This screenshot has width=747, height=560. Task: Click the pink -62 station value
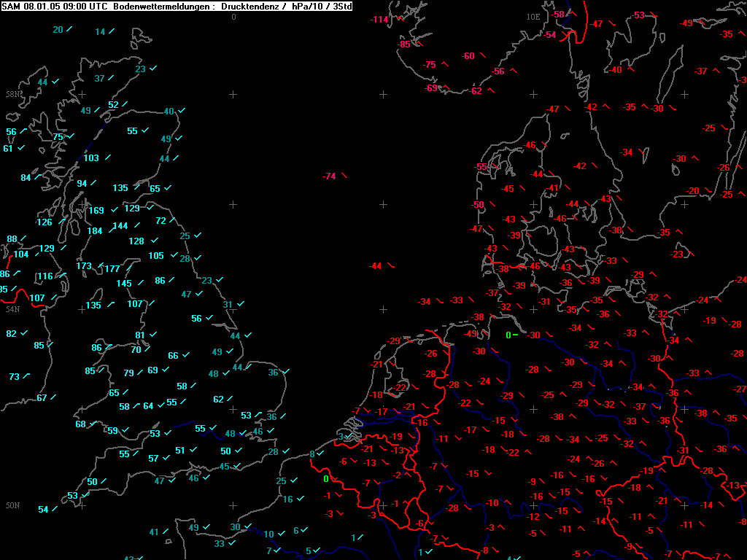(x=475, y=91)
